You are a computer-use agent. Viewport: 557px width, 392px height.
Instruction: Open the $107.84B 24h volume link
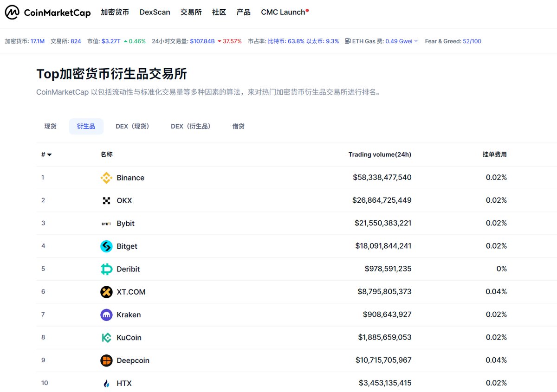(x=202, y=41)
